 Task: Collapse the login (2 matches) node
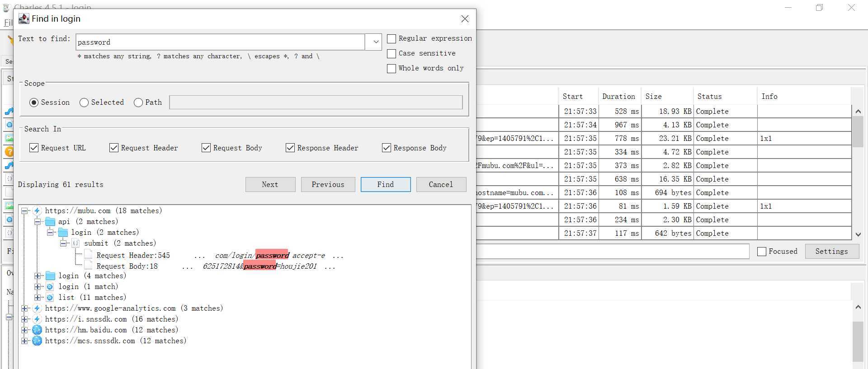tap(50, 232)
